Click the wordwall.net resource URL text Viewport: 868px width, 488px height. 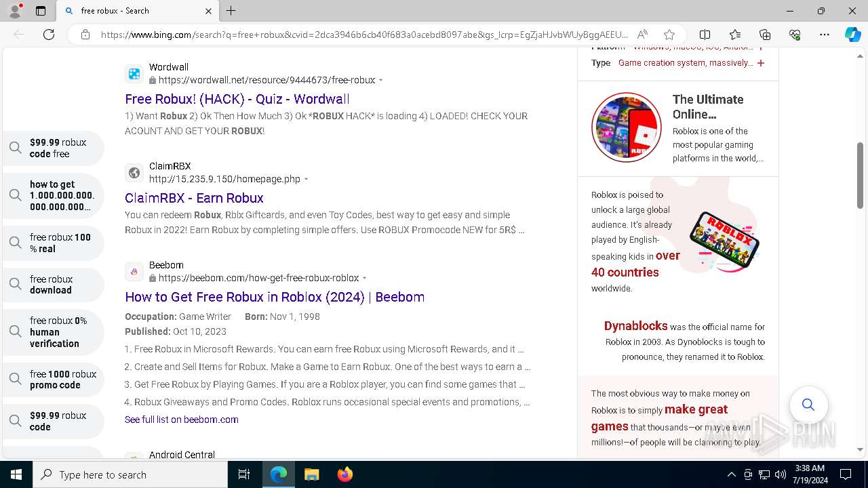(x=267, y=80)
